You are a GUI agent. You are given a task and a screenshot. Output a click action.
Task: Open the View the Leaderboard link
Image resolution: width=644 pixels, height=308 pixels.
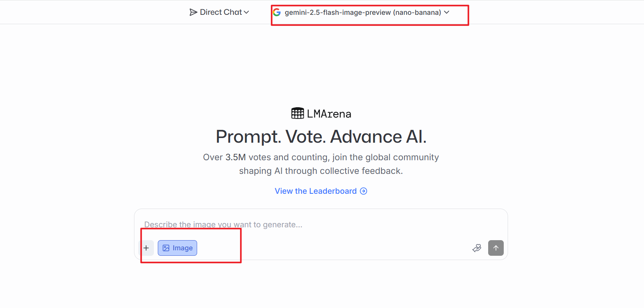pos(316,191)
